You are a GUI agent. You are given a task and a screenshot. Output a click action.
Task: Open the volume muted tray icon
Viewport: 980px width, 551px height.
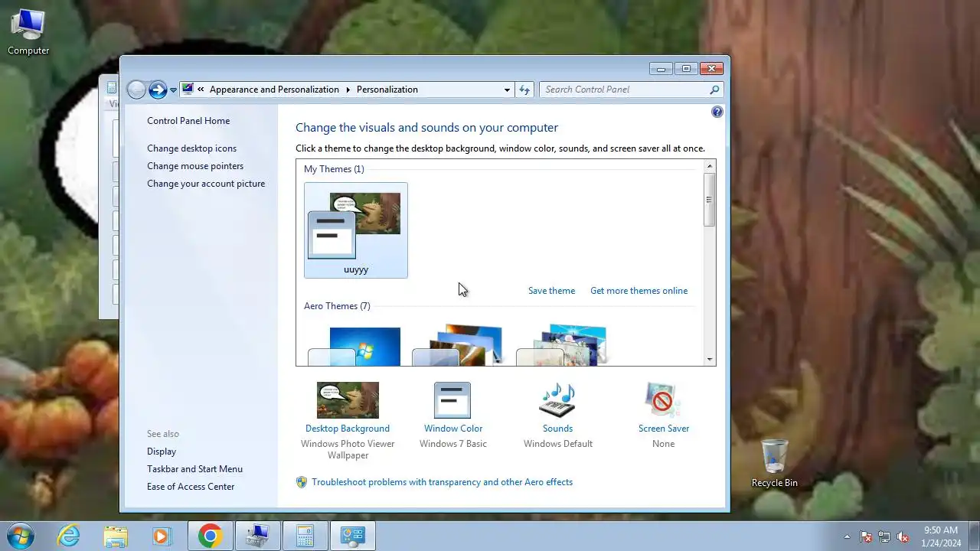coord(903,536)
